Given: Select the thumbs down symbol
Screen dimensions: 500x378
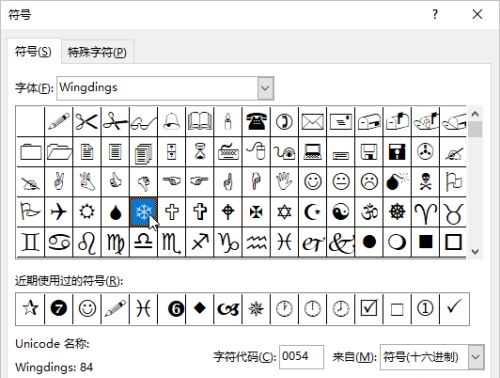Looking at the screenshot, I should [x=143, y=182].
